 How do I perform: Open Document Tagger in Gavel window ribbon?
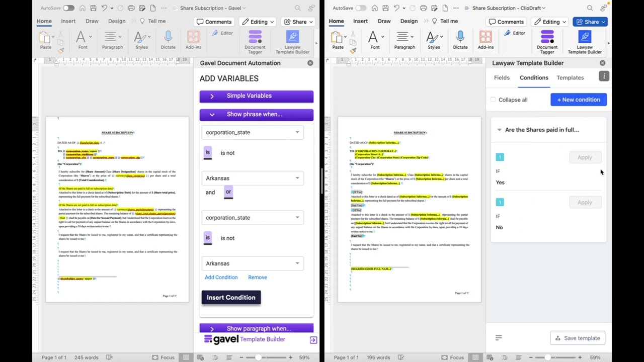click(x=255, y=42)
